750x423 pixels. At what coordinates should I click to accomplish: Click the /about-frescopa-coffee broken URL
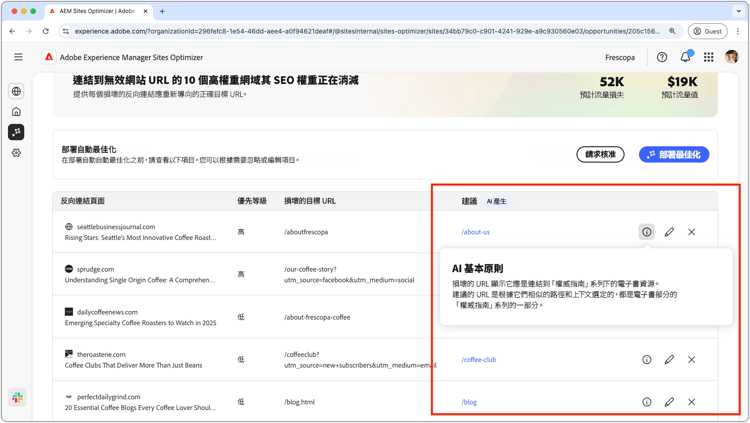[x=317, y=317]
